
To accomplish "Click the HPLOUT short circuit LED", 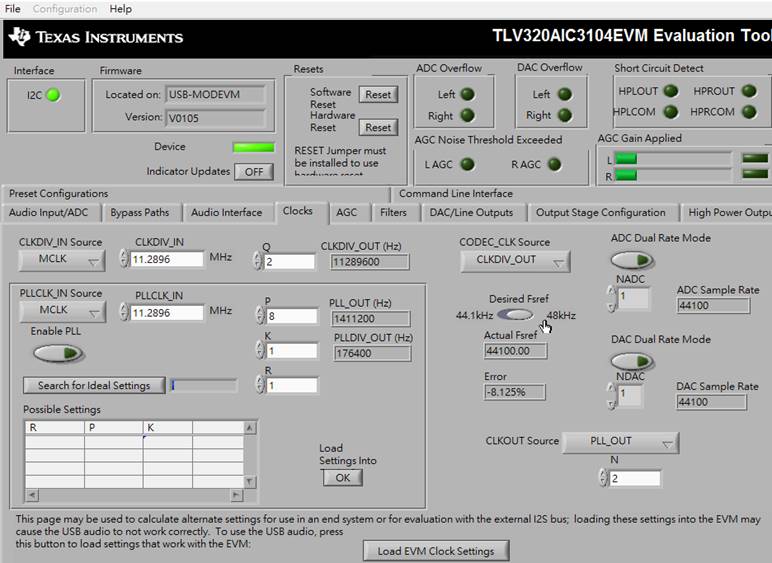I will point(671,91).
